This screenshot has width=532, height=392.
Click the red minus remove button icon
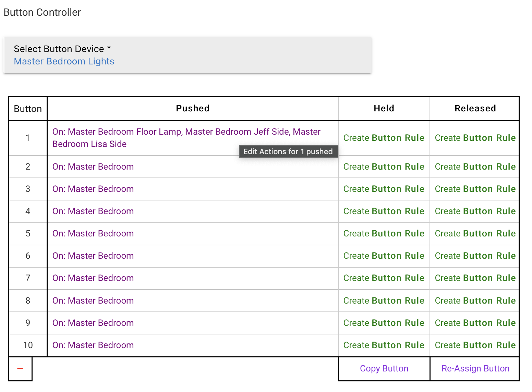(20, 369)
